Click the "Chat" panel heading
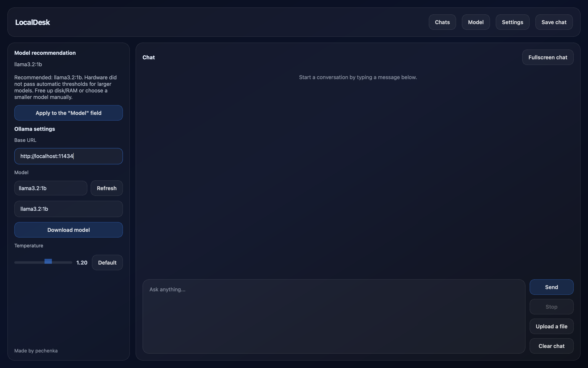The height and width of the screenshot is (368, 588). pos(148,57)
